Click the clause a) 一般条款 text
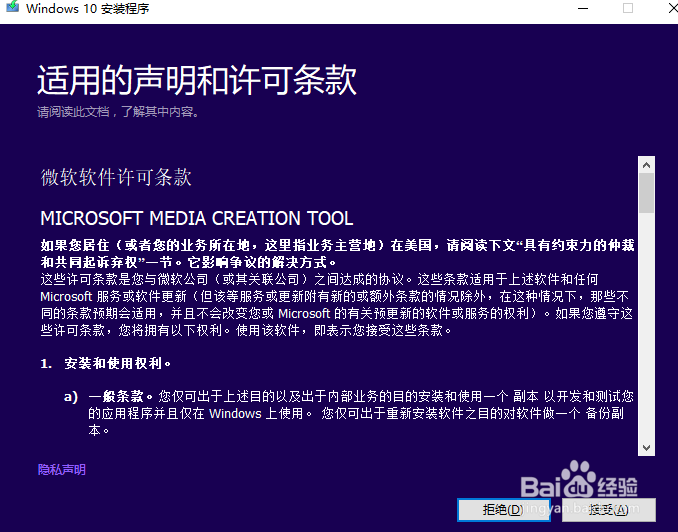Viewport: 678px width, 532px height. (x=349, y=413)
